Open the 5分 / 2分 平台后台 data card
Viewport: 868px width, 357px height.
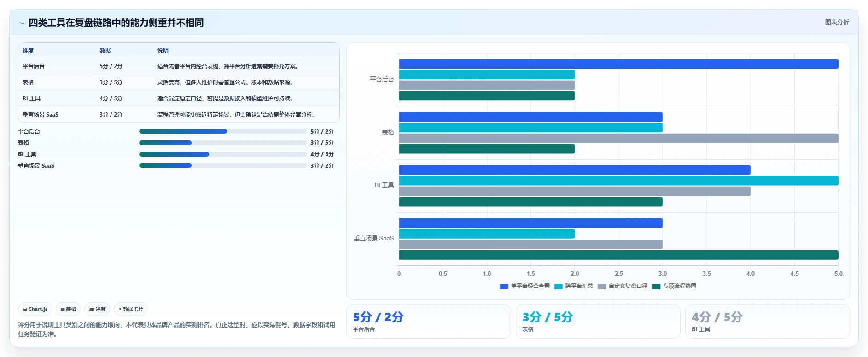coord(428,322)
